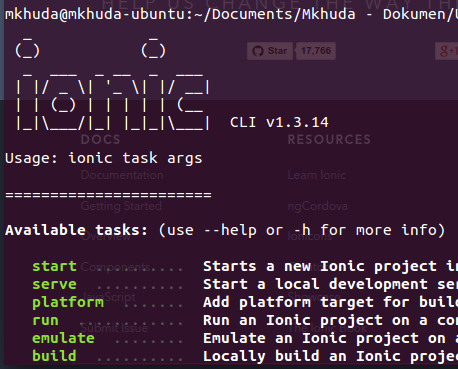458x369 pixels.
Task: Click the 'Usage: ionic task args' line
Action: [x=104, y=158]
